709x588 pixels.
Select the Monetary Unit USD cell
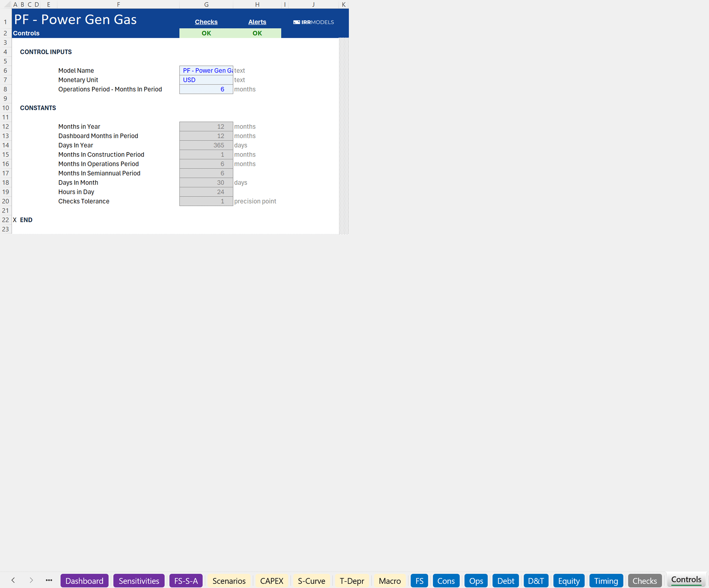coord(206,80)
